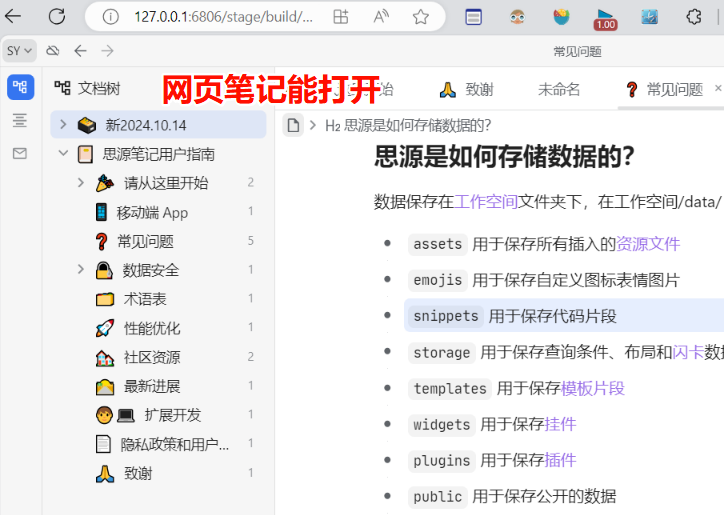Open the 社区资源 document
This screenshot has height=515, width=724.
pos(152,357)
